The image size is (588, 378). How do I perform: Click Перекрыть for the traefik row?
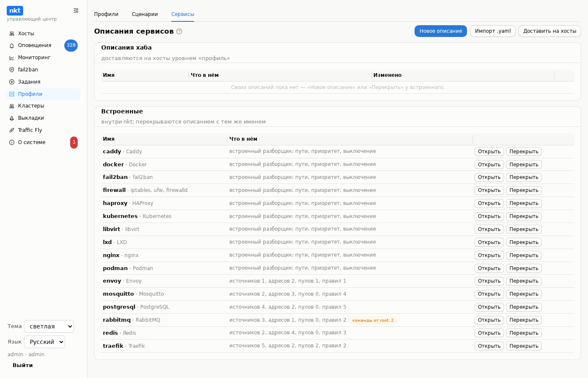(x=524, y=346)
